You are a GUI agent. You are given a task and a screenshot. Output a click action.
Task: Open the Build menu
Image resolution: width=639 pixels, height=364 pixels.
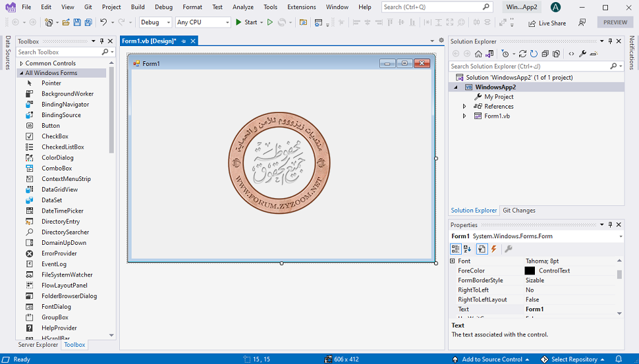coord(138,7)
